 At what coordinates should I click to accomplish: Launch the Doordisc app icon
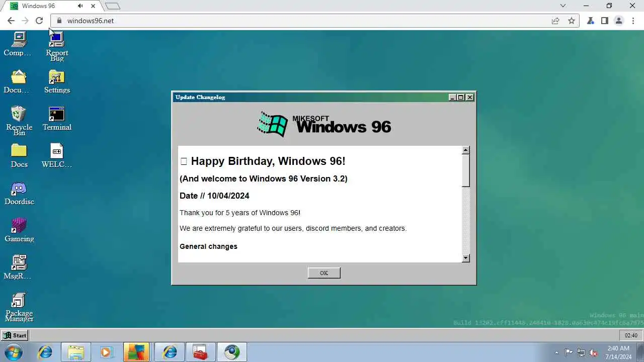(x=19, y=193)
